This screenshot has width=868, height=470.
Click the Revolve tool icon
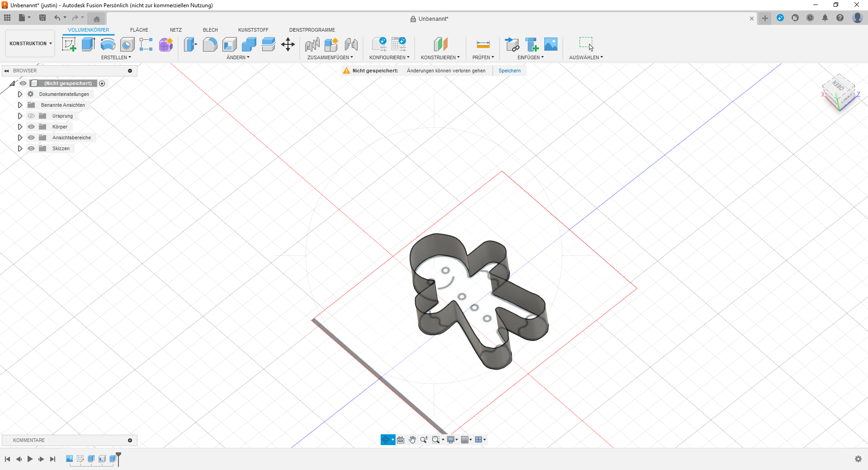pos(108,44)
